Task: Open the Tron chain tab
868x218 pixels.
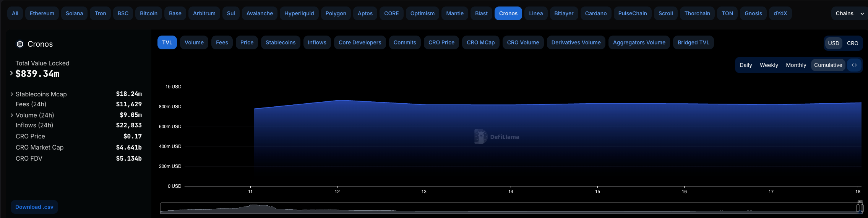Action: 101,13
